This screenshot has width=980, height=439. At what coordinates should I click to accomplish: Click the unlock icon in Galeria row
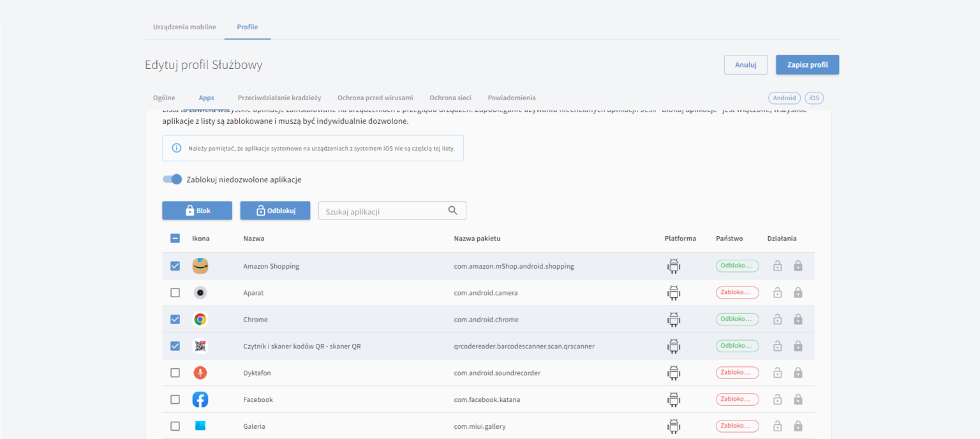[777, 426]
